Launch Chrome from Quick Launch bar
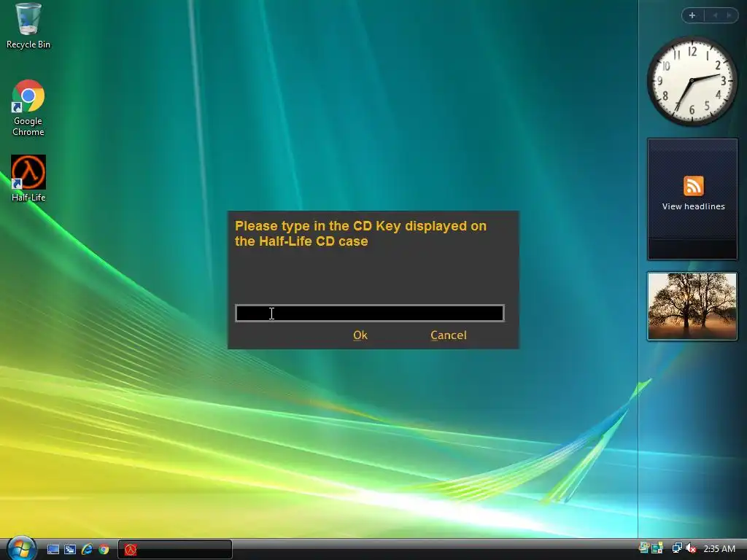The height and width of the screenshot is (560, 747). [104, 550]
